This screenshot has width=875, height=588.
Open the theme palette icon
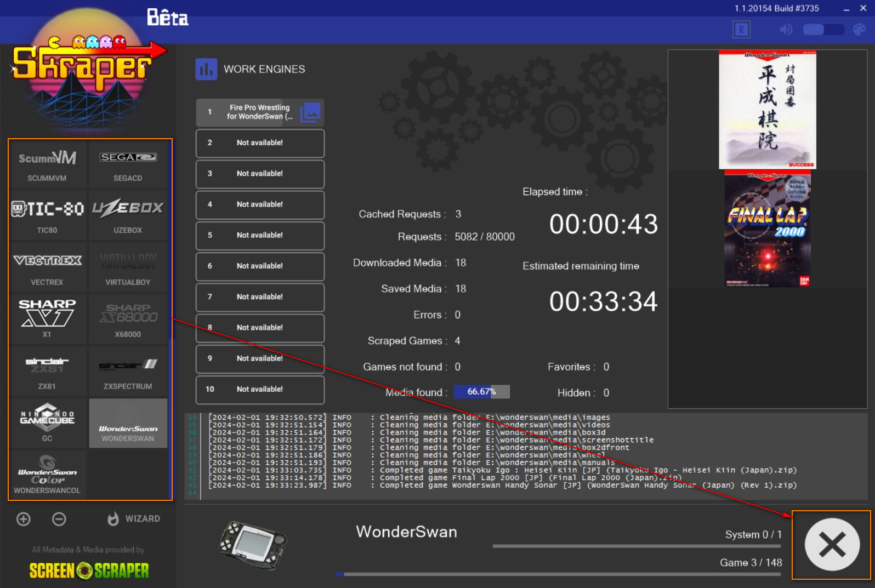pos(859,30)
